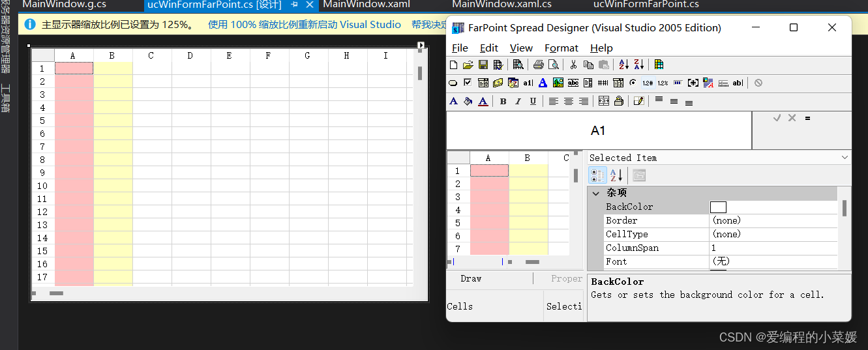
Task: Toggle underline formatting
Action: click(x=533, y=101)
